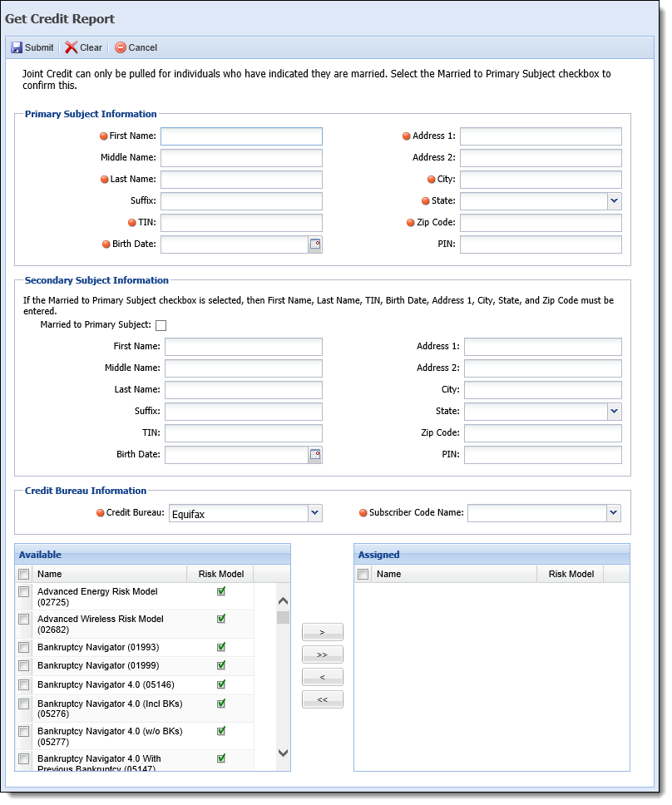Screen dimensions: 672x805
Task: Check the Bankruptcy Navigator 4.0 (05146) row
Action: click(x=23, y=685)
